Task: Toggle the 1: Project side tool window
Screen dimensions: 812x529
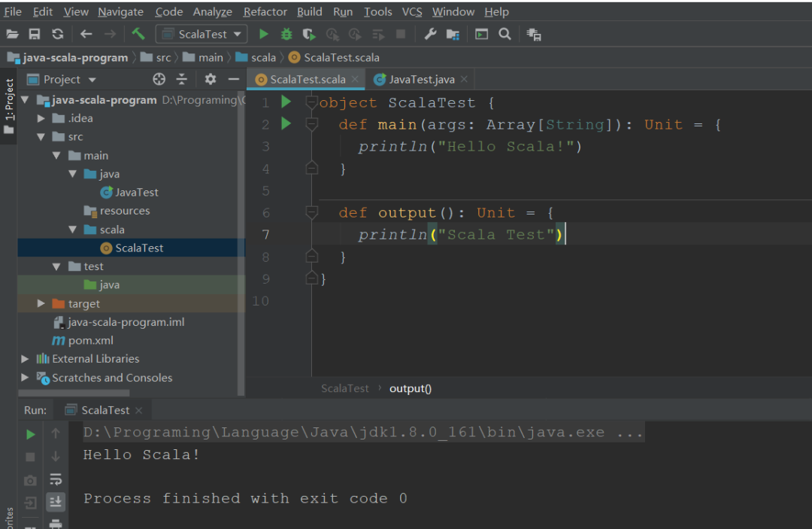Action: 9,106
